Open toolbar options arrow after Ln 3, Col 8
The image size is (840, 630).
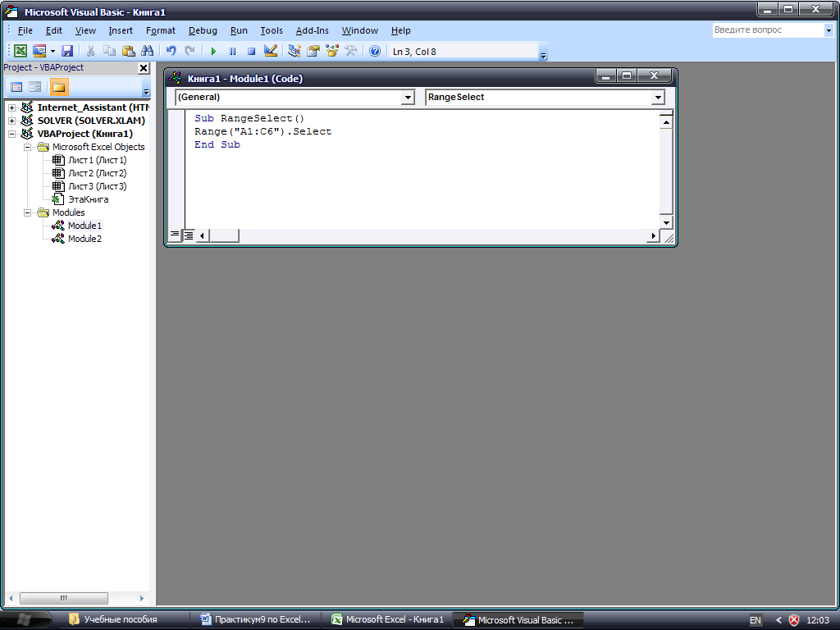(x=543, y=56)
